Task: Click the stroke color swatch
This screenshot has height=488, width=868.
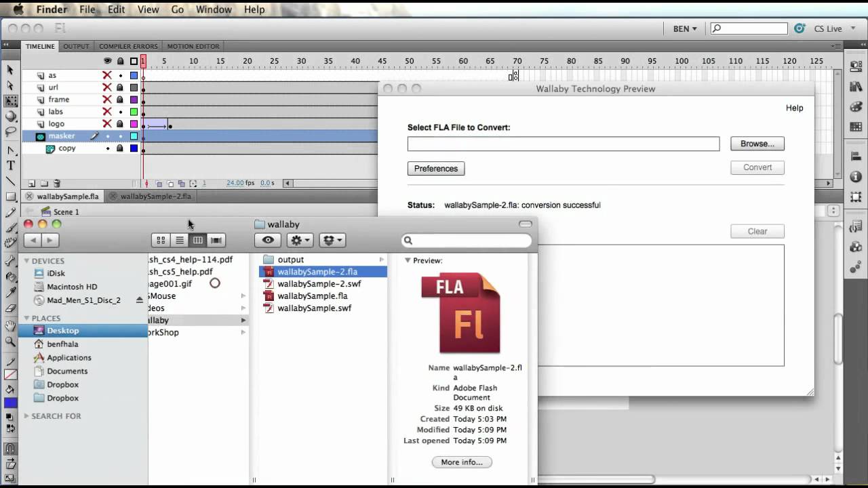Action: 10,375
